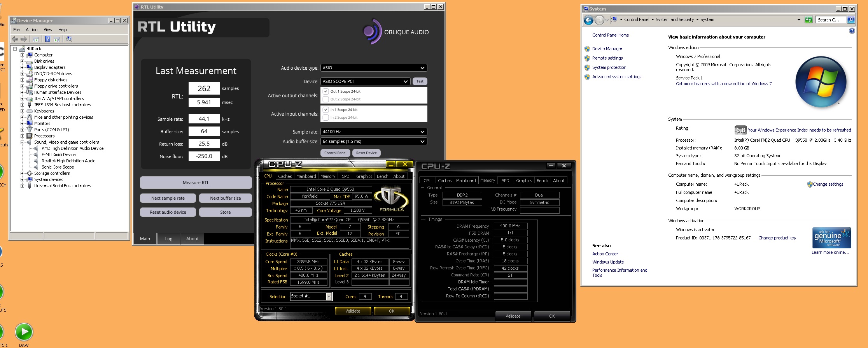868x348 pixels.
Task: Select the Sonic Core Scope device
Action: pyautogui.click(x=58, y=167)
